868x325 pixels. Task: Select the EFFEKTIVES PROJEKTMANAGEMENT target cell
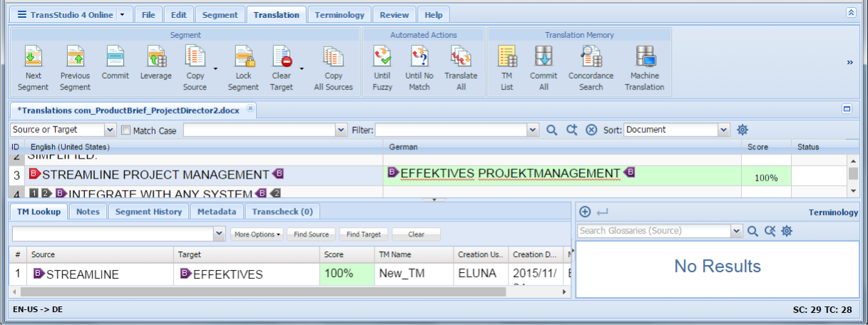pos(562,176)
